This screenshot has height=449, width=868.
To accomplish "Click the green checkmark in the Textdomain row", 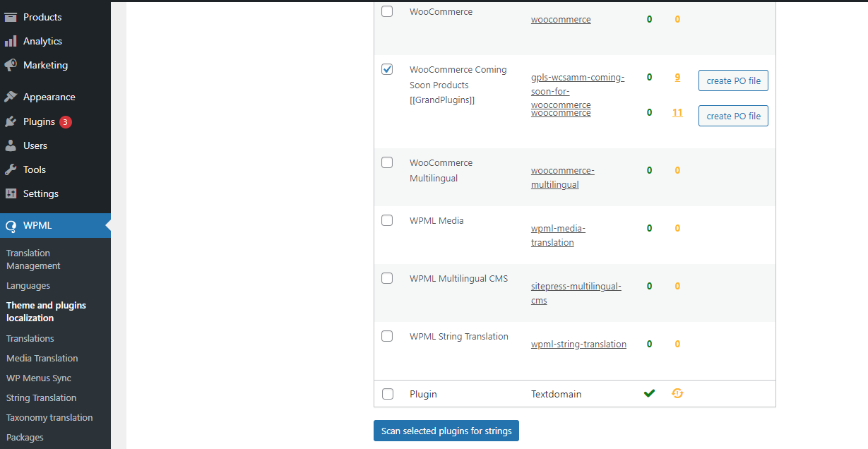I will [649, 393].
